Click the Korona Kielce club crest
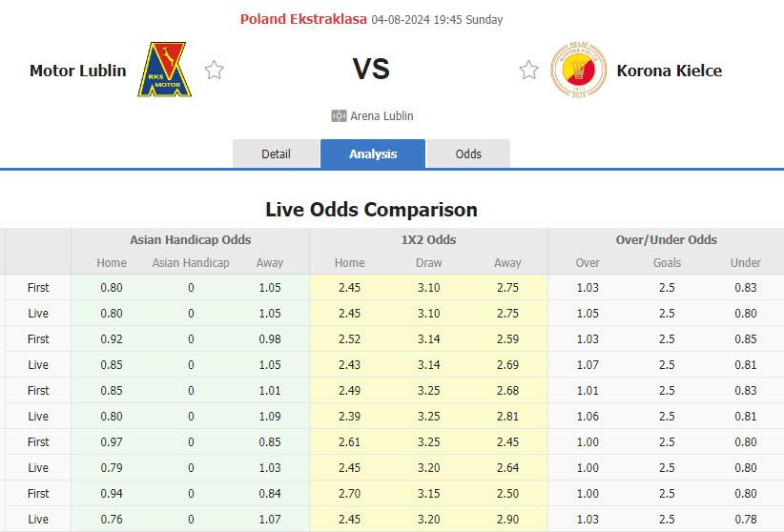 [x=578, y=71]
